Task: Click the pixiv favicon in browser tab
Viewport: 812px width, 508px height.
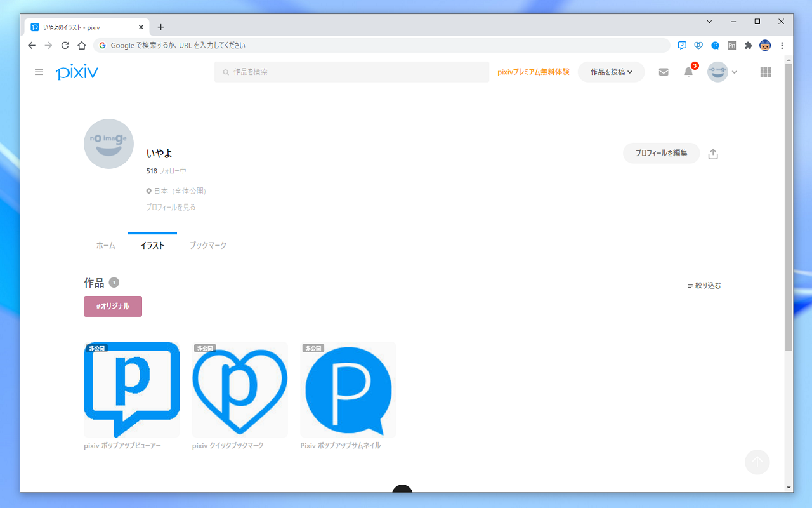Action: pos(35,27)
